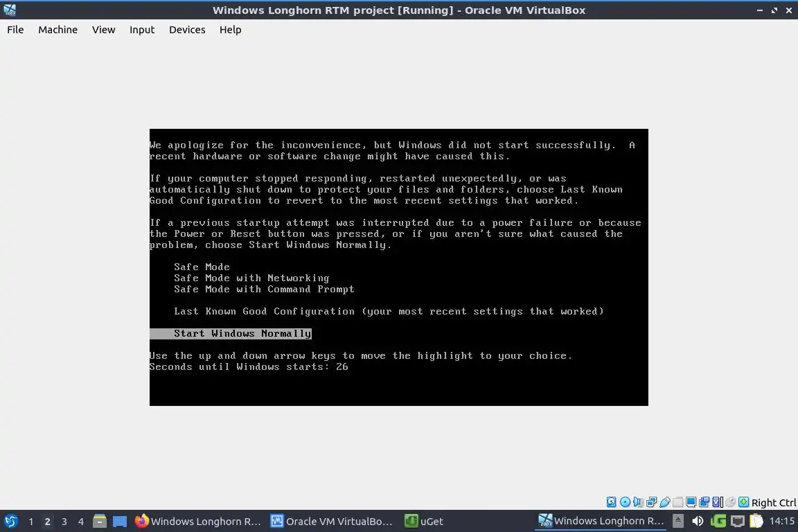Switch to workspace 2
Screen dimensions: 798x532
47,522
